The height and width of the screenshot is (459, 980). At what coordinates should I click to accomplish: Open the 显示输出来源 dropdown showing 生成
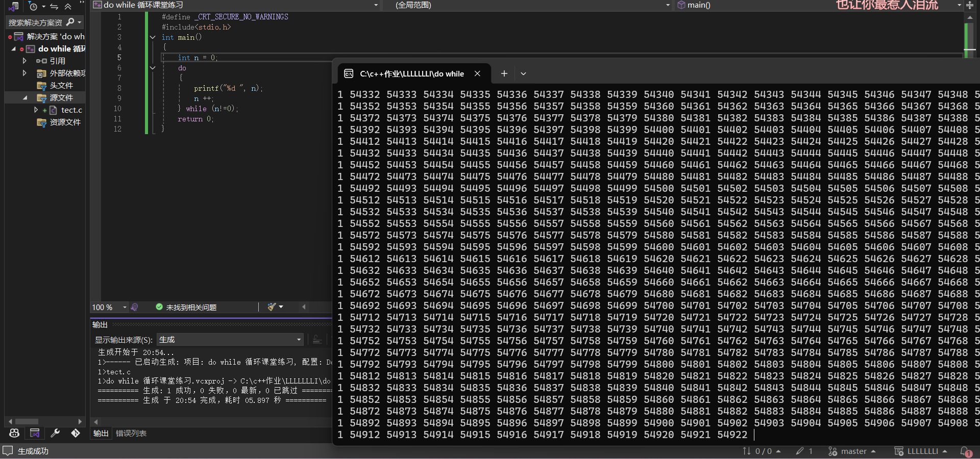231,340
